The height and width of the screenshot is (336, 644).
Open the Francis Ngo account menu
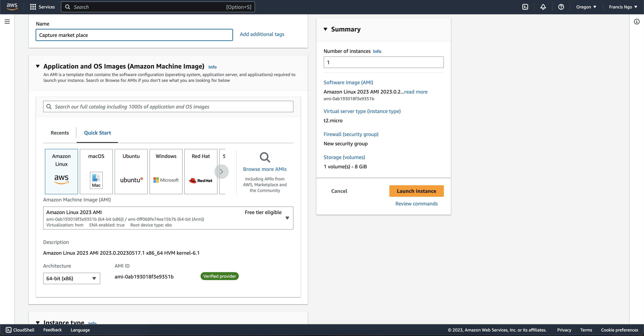[x=623, y=7]
